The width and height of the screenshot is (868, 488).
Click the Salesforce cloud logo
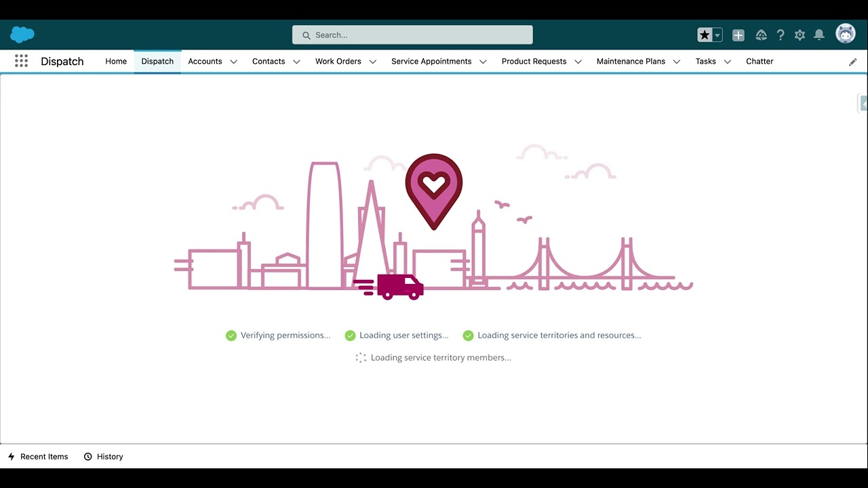click(x=22, y=35)
